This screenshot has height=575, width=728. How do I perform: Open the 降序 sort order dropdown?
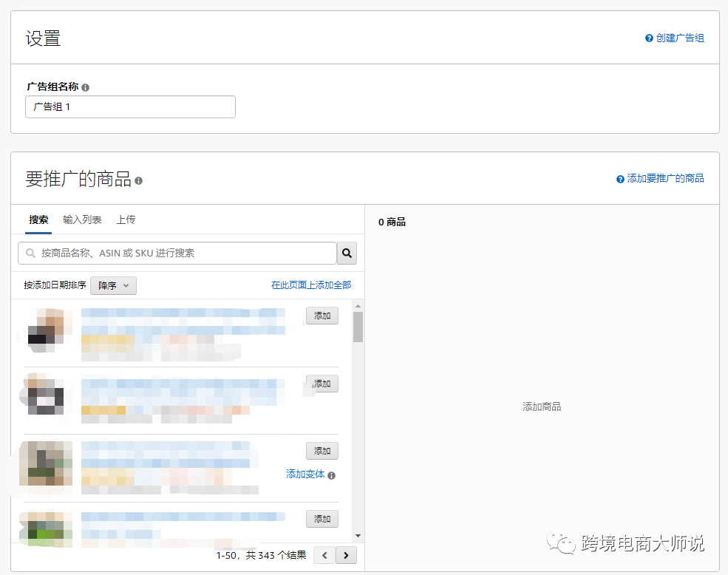pos(112,285)
